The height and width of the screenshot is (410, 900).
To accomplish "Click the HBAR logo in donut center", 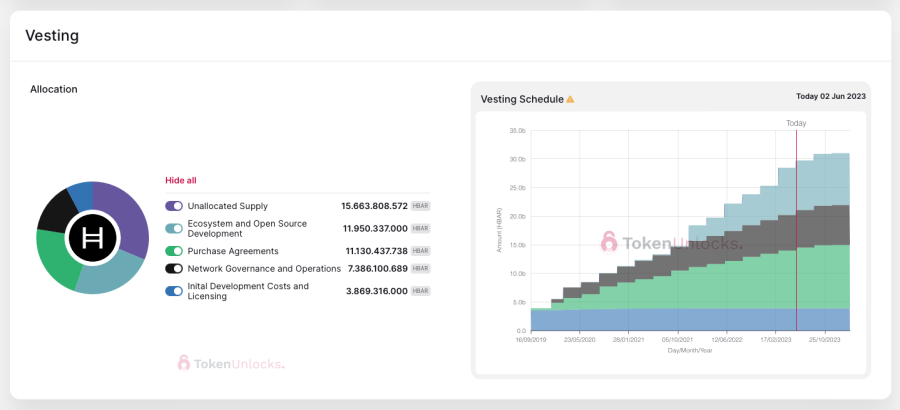I will (x=92, y=238).
